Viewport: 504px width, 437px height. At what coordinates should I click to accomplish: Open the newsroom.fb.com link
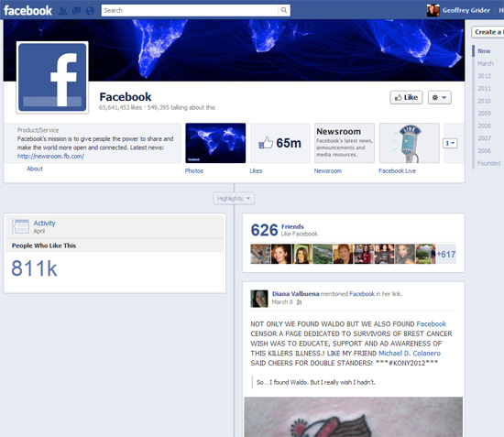click(x=50, y=156)
